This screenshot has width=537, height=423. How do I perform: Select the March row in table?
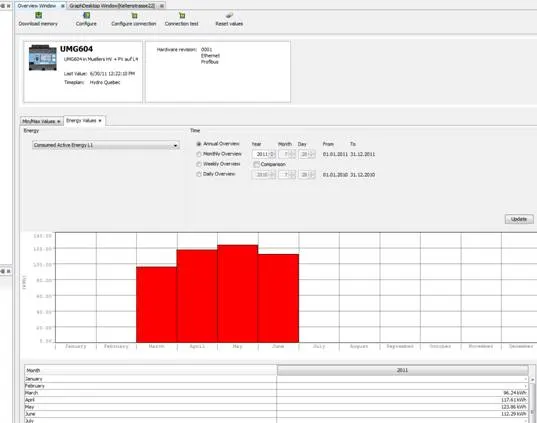coord(276,393)
